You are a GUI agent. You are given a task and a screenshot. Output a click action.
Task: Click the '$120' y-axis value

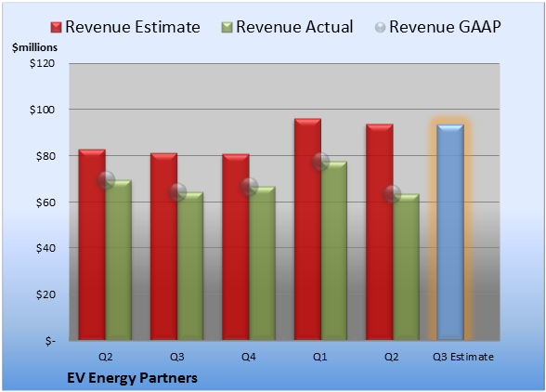(42, 63)
